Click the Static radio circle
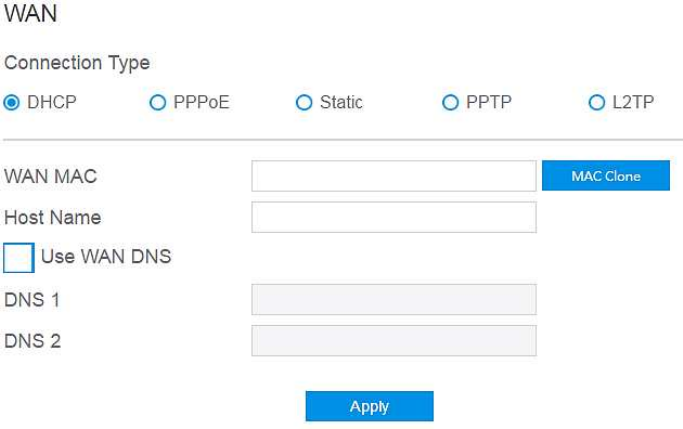The image size is (683, 429). coord(304,102)
